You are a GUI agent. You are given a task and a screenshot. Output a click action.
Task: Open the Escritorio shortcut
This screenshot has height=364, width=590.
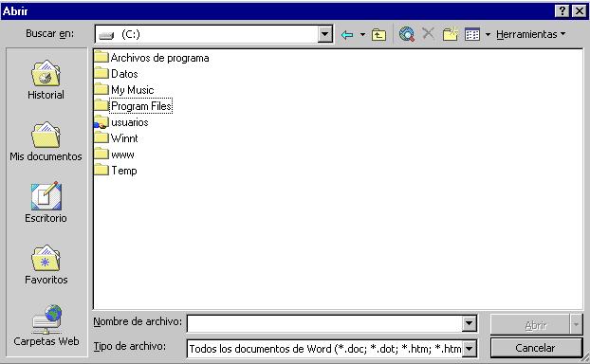click(x=46, y=203)
